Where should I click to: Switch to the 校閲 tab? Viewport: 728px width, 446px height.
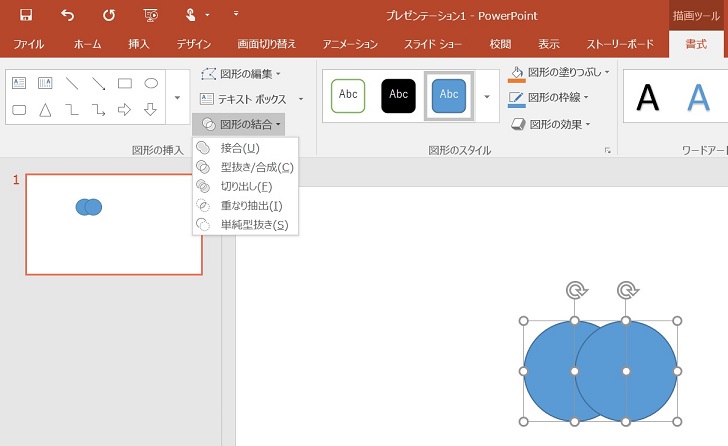[x=500, y=44]
